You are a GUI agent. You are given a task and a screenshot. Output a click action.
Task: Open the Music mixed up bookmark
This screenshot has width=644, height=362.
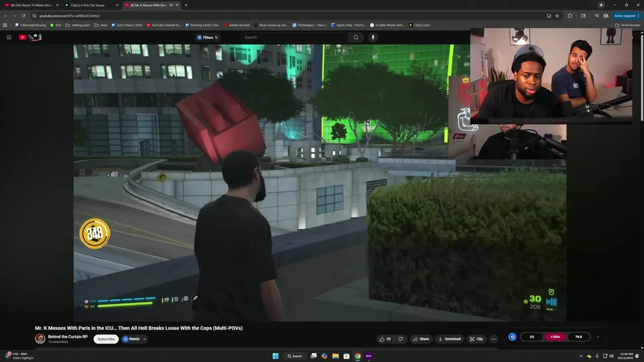pyautogui.click(x=271, y=25)
